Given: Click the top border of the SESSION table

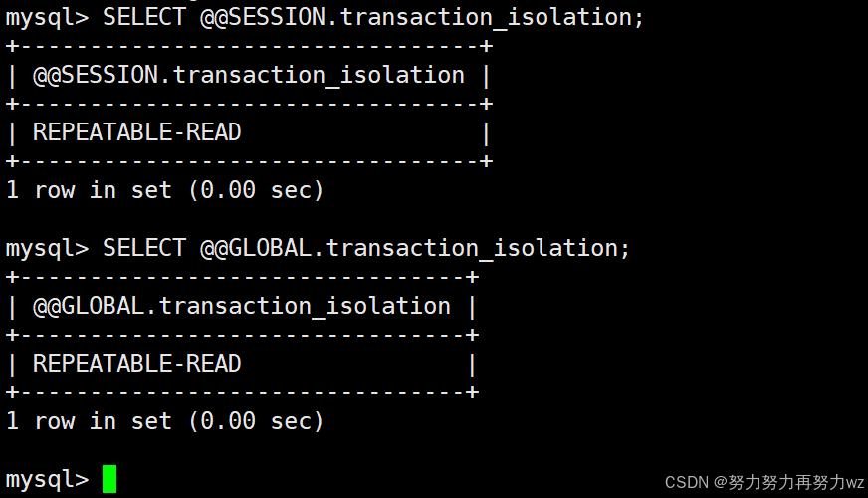Looking at the screenshot, I should 249,46.
